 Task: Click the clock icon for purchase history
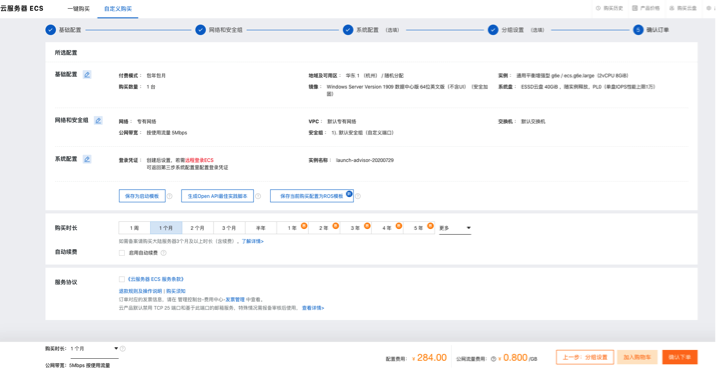coord(598,8)
